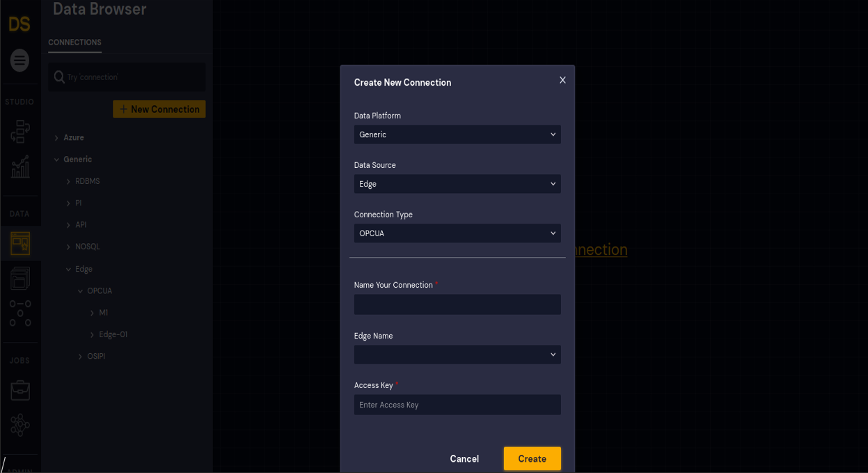Click the Data Browser heading

point(100,9)
